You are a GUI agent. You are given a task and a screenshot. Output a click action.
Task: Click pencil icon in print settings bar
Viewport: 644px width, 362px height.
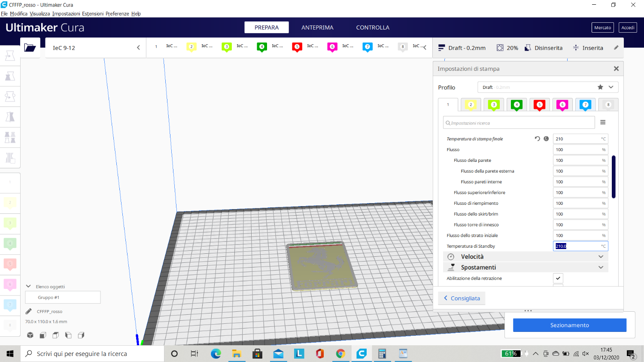pyautogui.click(x=616, y=48)
